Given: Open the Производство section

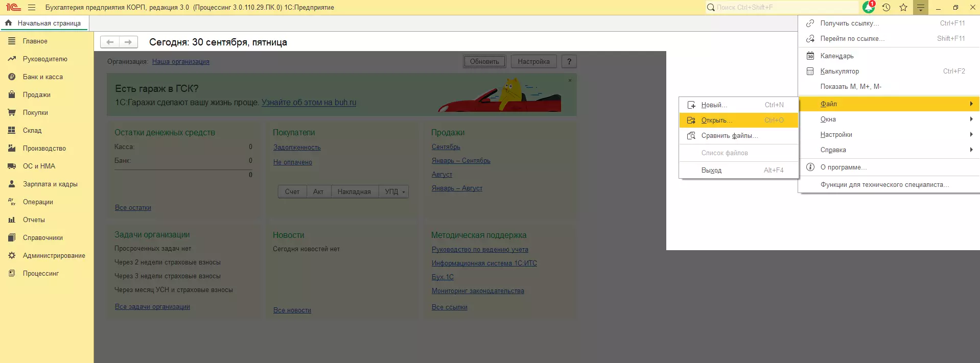Looking at the screenshot, I should 44,149.
